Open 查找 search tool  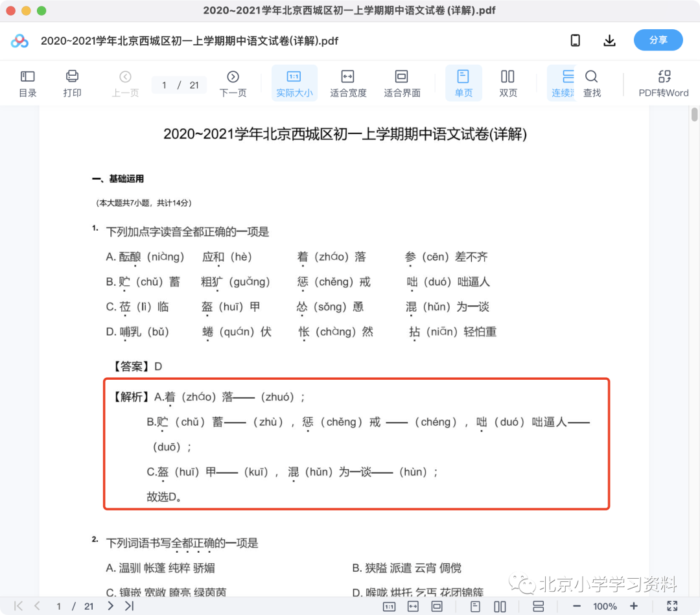click(592, 84)
